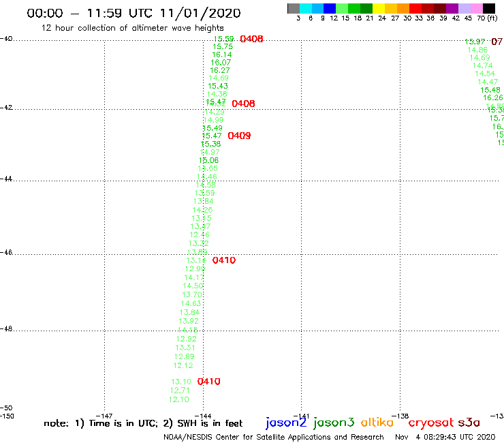The width and height of the screenshot is (504, 443).
Task: Click the -147 longitude axis label
Action: 104,416
